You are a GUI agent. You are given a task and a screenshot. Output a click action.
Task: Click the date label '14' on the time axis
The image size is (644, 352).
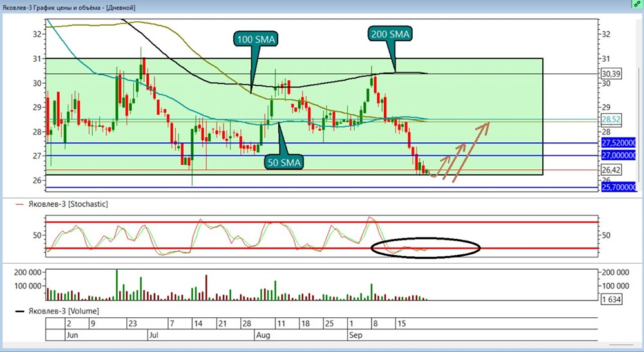pos(198,323)
